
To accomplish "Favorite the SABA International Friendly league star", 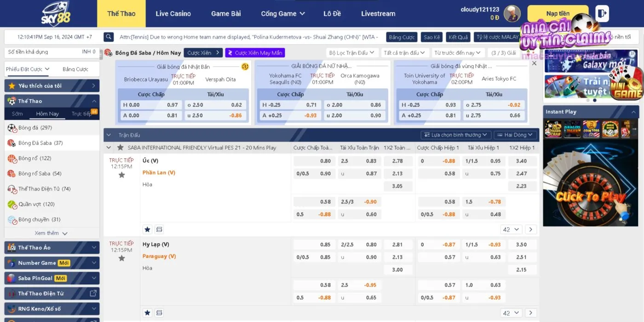I will point(120,148).
